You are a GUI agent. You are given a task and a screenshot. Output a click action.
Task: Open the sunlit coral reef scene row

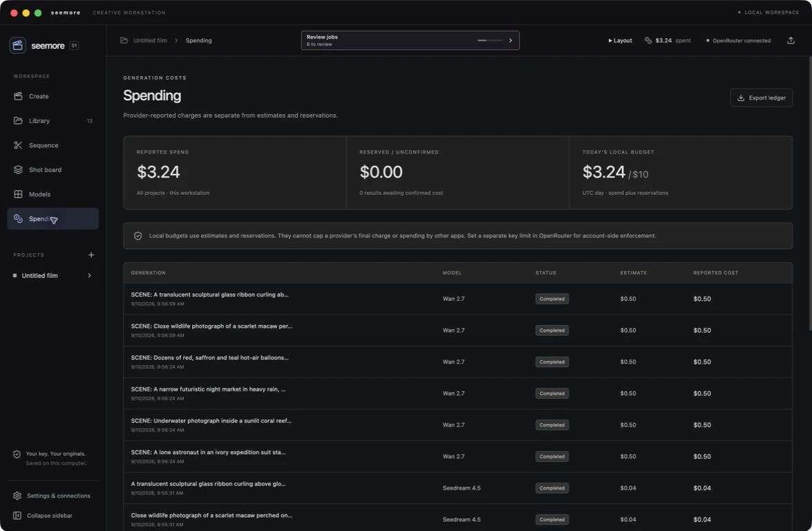[x=457, y=425]
